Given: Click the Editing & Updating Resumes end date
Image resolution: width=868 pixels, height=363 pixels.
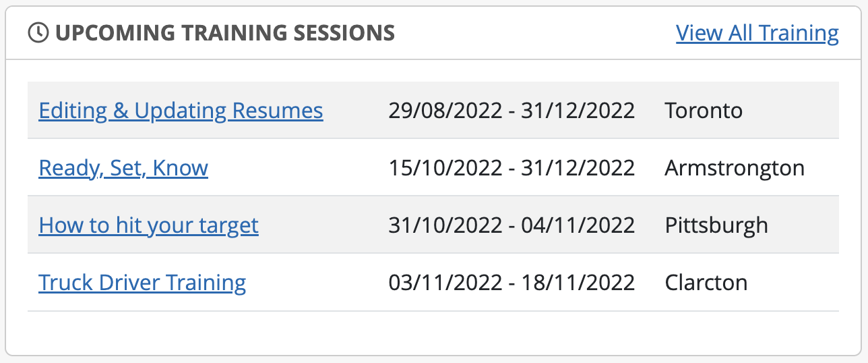Looking at the screenshot, I should tap(578, 110).
